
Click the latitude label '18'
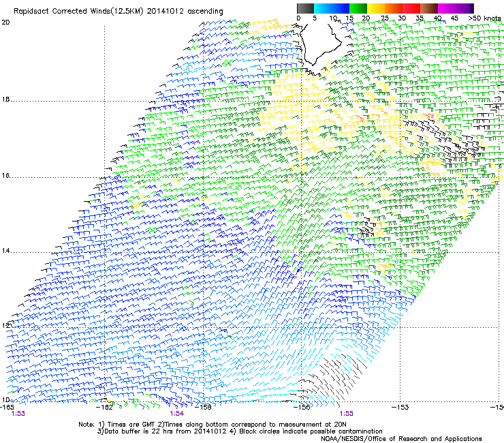[x=5, y=100]
